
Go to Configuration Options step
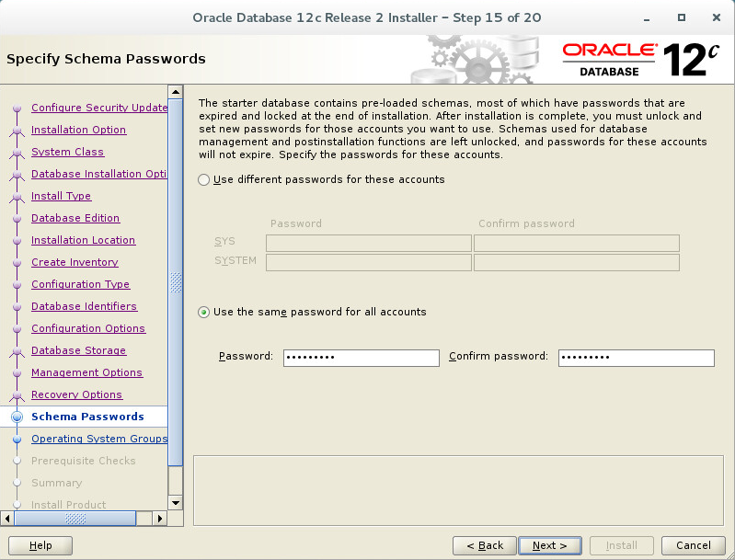(x=88, y=328)
